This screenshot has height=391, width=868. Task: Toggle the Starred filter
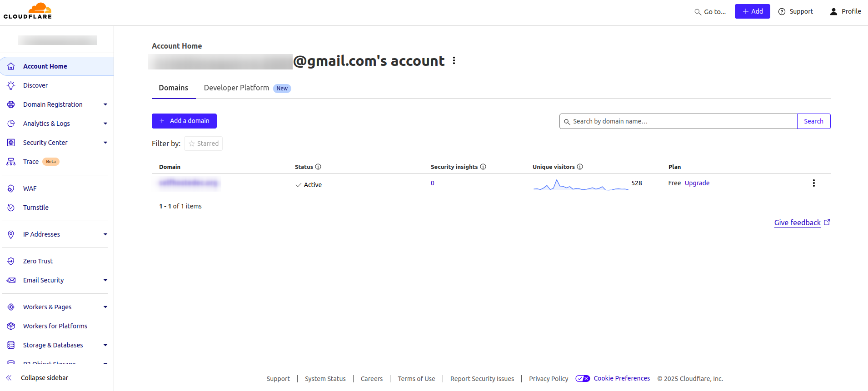[203, 144]
